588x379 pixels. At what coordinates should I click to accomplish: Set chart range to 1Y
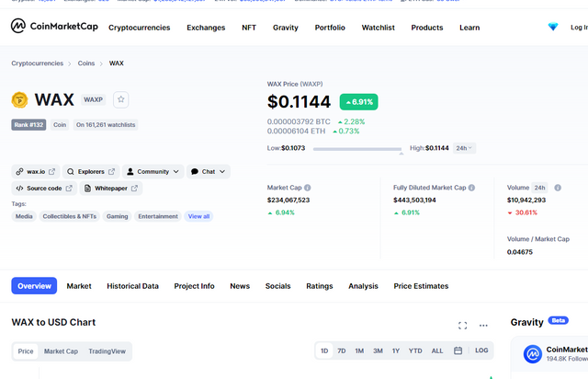(x=396, y=350)
